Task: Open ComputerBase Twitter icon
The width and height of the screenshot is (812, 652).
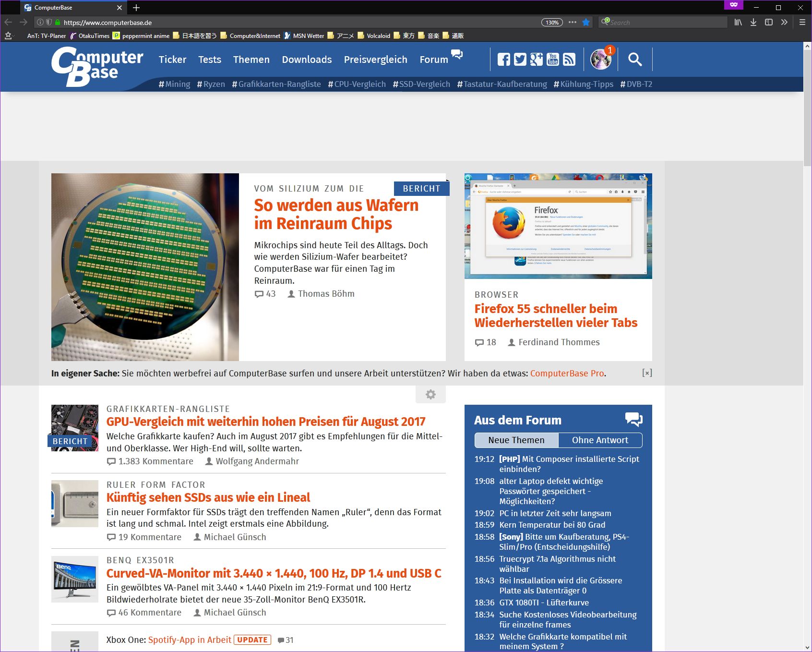Action: 520,60
